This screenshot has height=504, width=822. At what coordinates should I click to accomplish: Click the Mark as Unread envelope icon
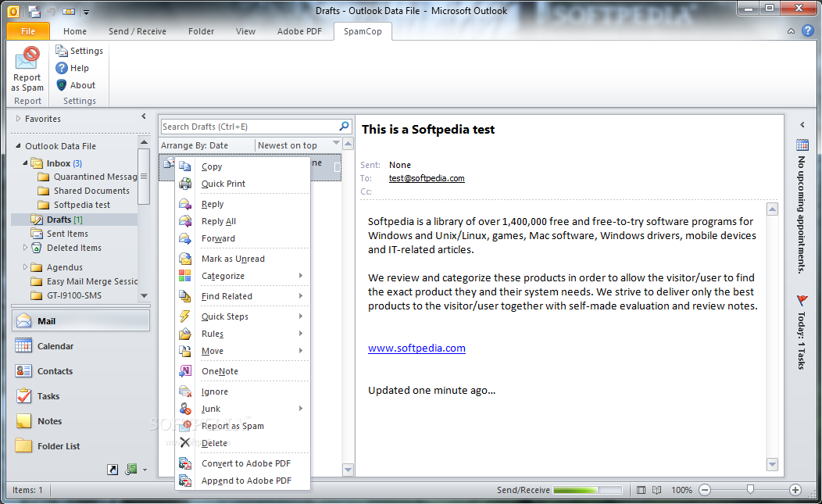pyautogui.click(x=185, y=259)
